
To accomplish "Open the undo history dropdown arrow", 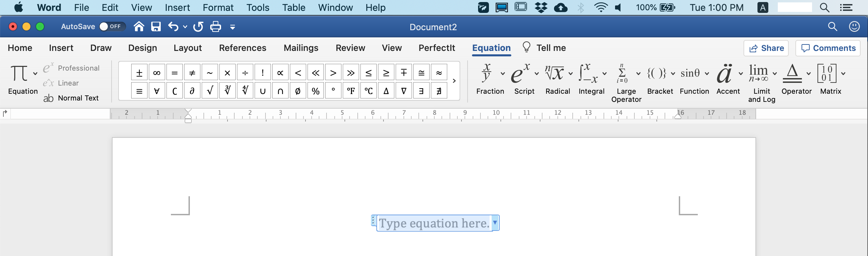I will click(x=185, y=26).
